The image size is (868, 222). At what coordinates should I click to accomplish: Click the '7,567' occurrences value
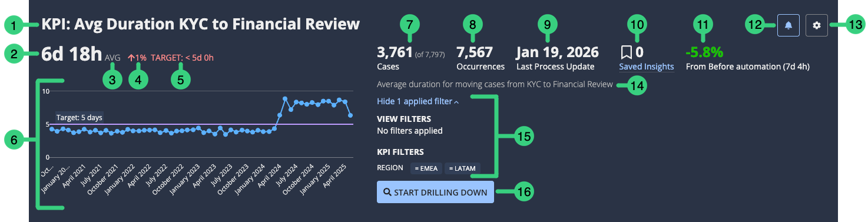point(475,52)
